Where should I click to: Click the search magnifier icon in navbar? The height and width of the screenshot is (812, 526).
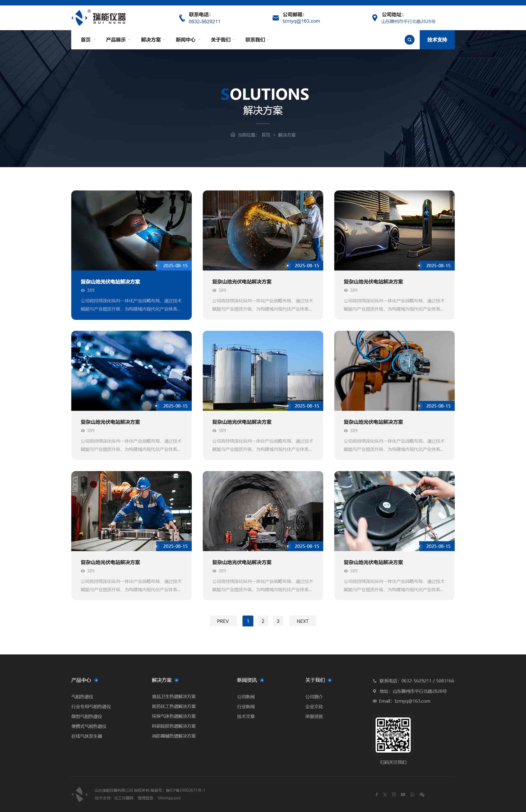409,39
